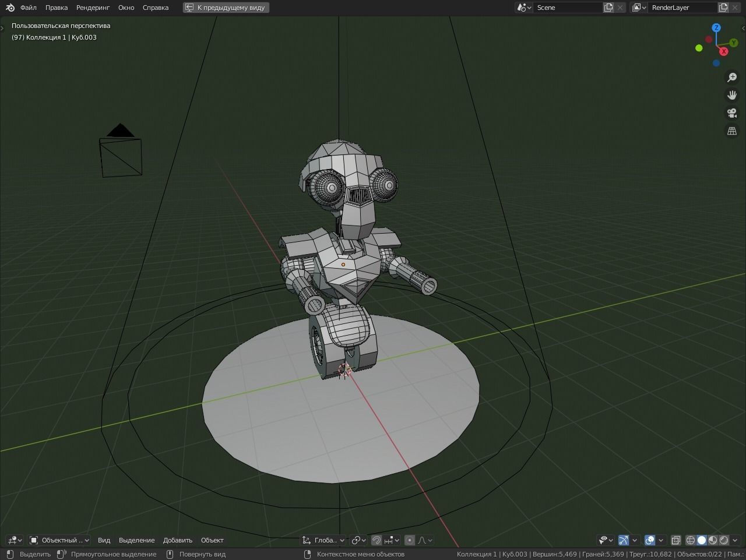Expand the toolbar arrow at left edge
Image resolution: width=746 pixels, height=560 pixels.
click(x=2, y=27)
